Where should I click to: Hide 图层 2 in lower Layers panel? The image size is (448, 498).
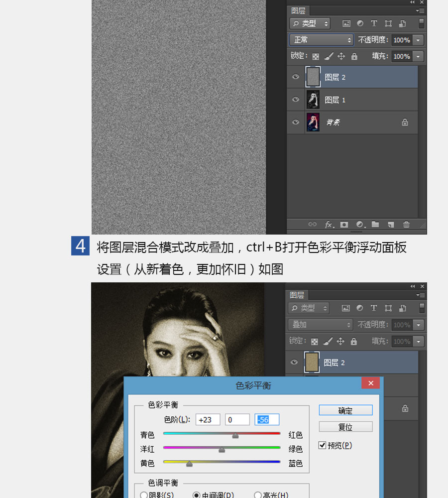(x=294, y=362)
